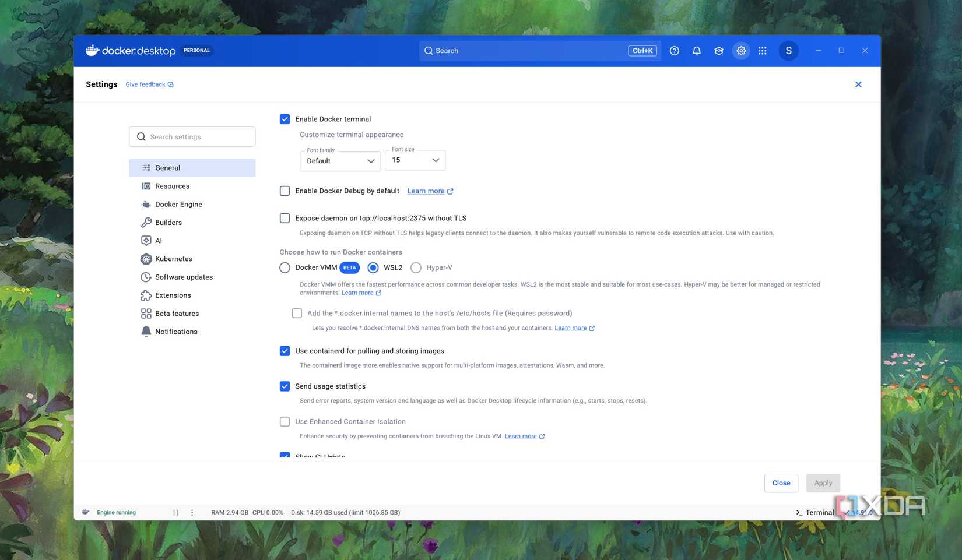Click the PERSONAL plan badge

pyautogui.click(x=196, y=51)
